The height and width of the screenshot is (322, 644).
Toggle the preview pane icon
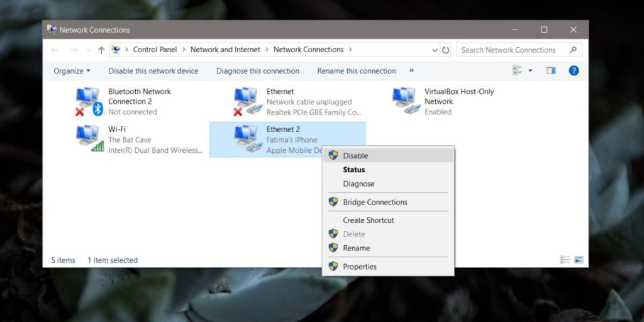click(x=551, y=70)
